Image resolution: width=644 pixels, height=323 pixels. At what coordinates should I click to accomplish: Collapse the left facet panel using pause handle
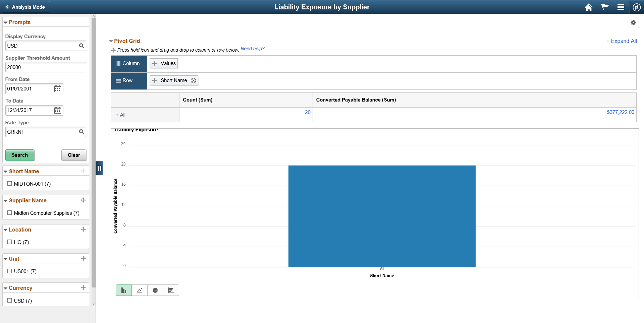point(99,168)
